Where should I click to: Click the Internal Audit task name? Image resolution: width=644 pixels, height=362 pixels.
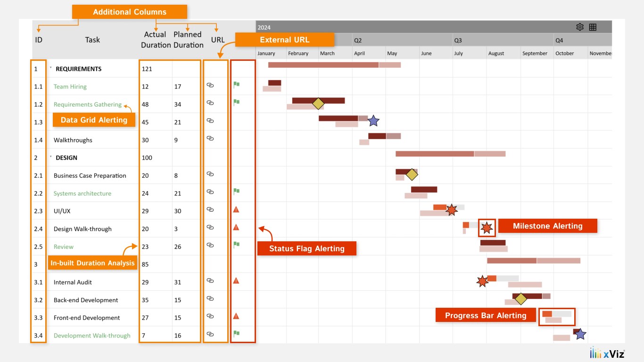pyautogui.click(x=73, y=282)
